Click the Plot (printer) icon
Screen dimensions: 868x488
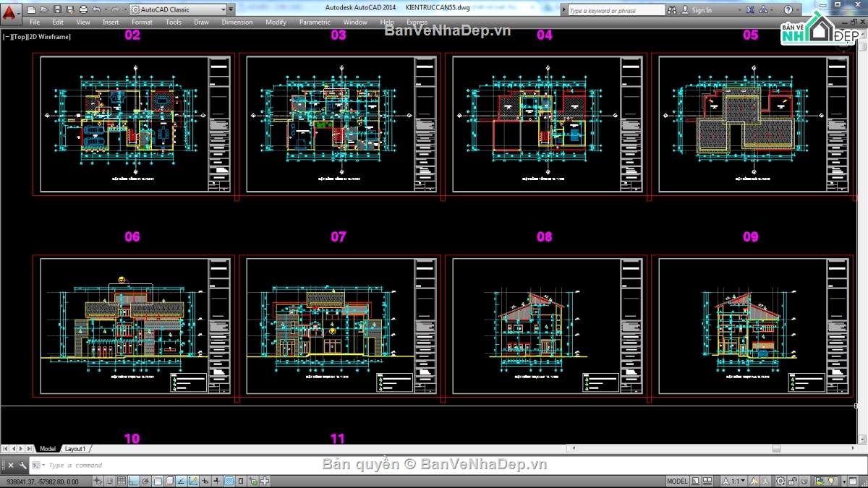82,10
